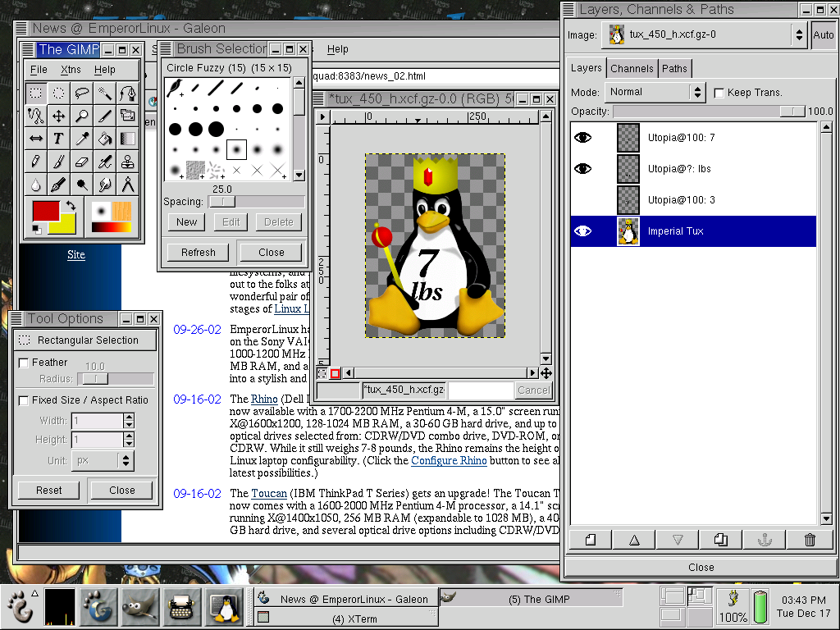Select the Rectangular Select tool in toolbox

35,94
